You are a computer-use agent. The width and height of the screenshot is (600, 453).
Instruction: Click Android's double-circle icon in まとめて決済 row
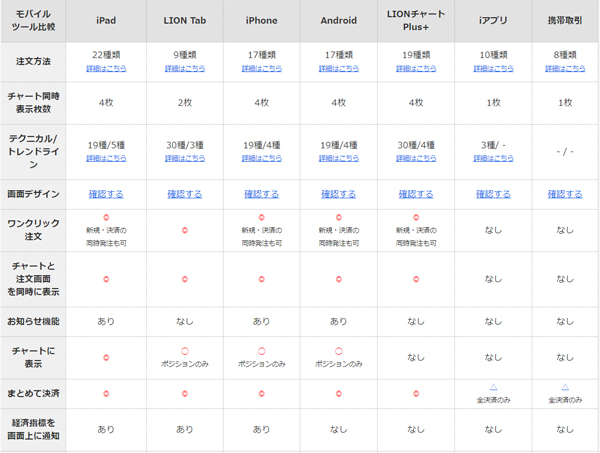click(338, 393)
